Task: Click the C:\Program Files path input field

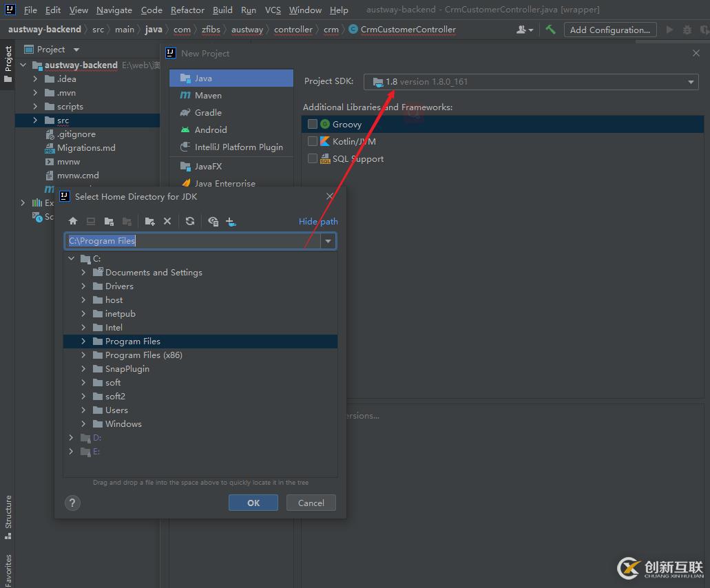Action: coord(186,241)
